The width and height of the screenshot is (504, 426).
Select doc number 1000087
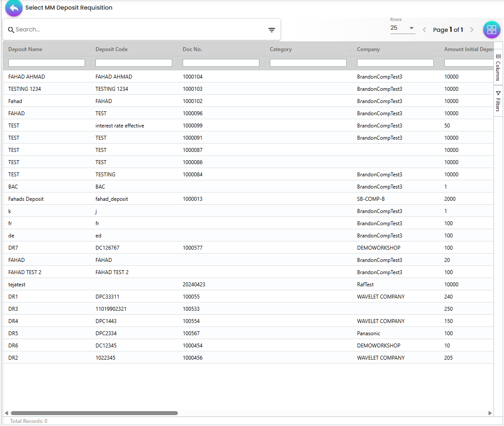pyautogui.click(x=193, y=150)
